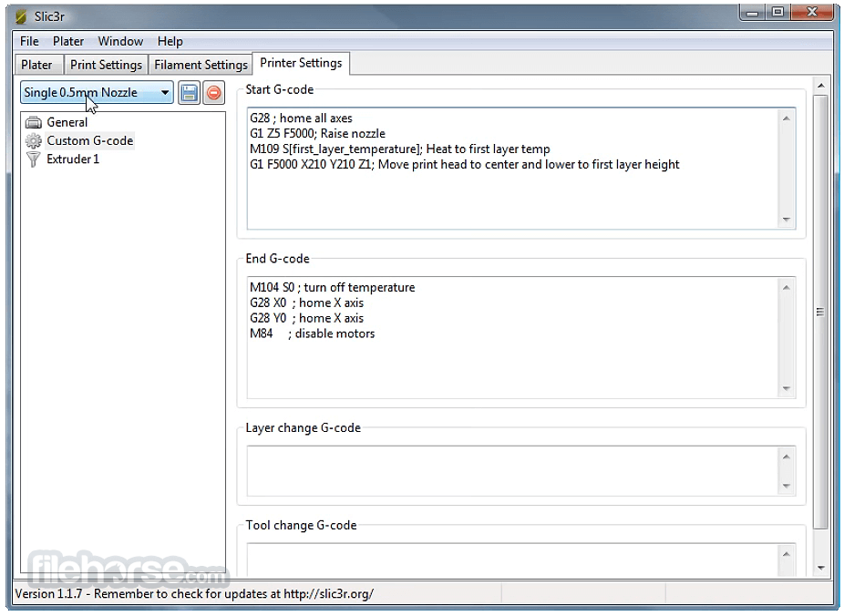Click Layer change G-code scroll up arrow
This screenshot has width=844, height=616.
787,457
